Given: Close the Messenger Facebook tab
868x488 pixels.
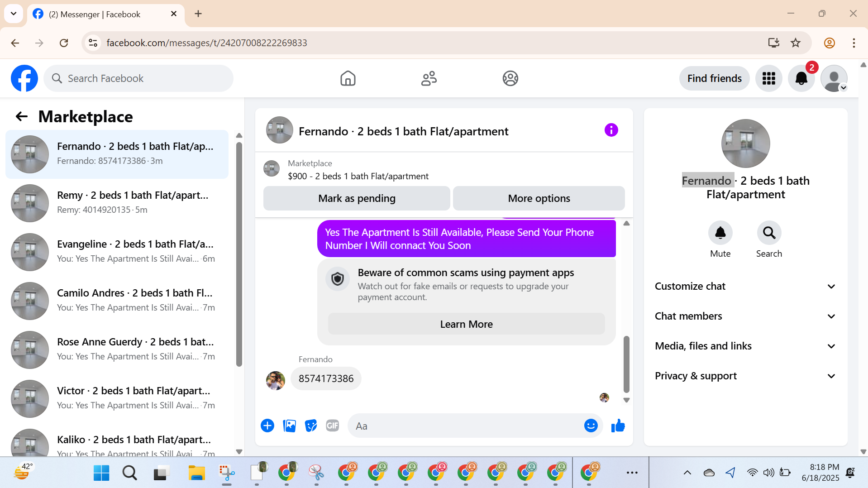Looking at the screenshot, I should 173,14.
